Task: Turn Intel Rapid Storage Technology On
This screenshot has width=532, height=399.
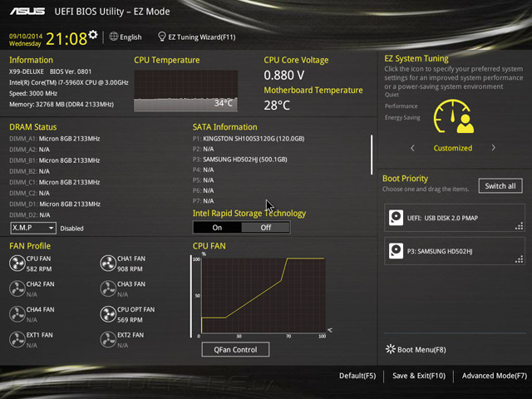Action: (217, 228)
